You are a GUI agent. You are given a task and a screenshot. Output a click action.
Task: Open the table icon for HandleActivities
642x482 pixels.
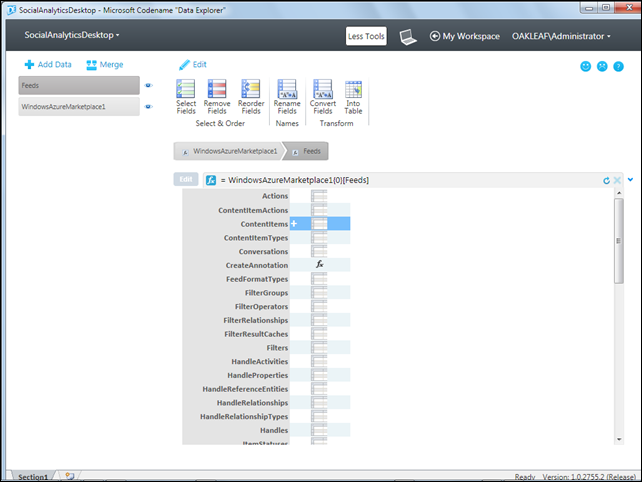point(319,362)
